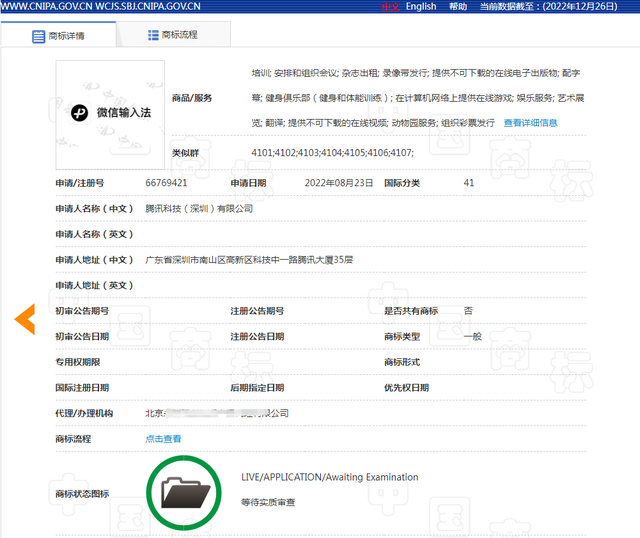This screenshot has width=640, height=538.
Task: Select application number 66769421
Action: (166, 183)
